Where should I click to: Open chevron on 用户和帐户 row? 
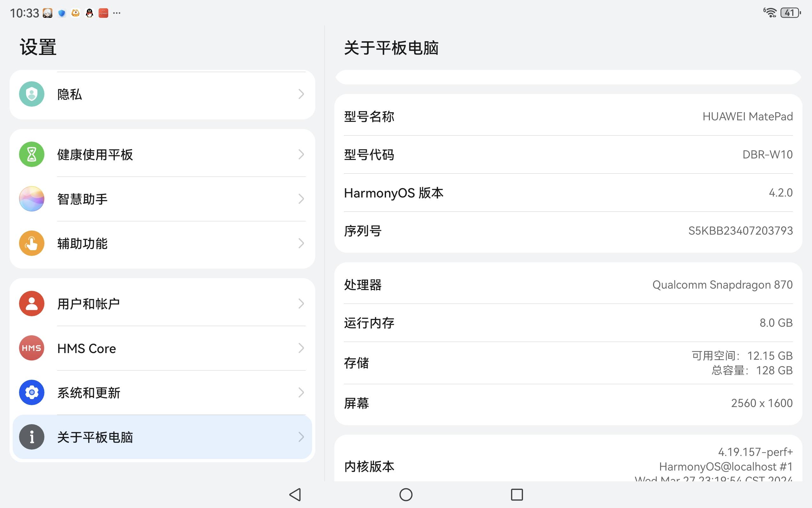301,304
